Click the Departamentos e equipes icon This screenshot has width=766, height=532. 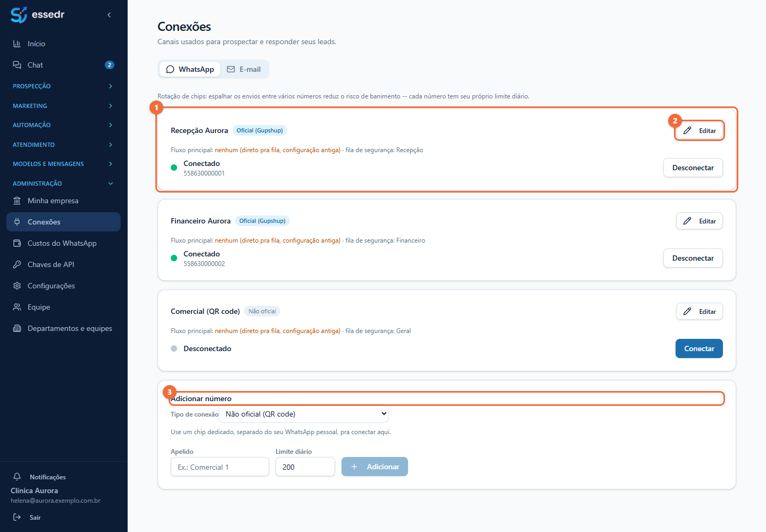pos(17,328)
